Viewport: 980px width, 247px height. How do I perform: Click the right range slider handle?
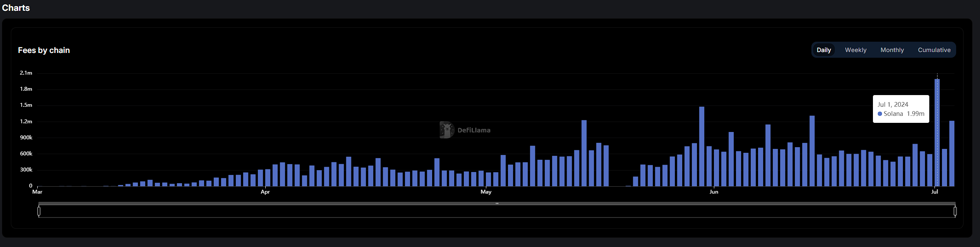tap(955, 211)
